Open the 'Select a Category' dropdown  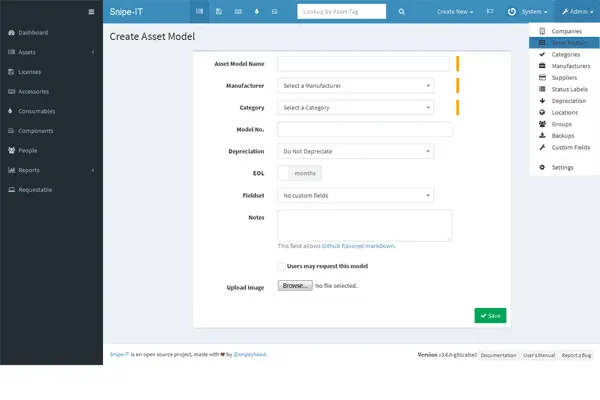356,107
